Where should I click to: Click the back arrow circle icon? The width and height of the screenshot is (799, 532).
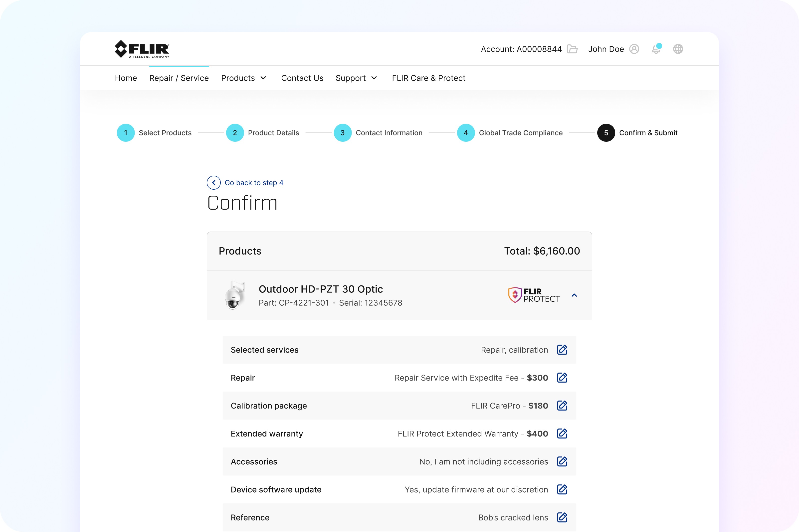click(213, 183)
